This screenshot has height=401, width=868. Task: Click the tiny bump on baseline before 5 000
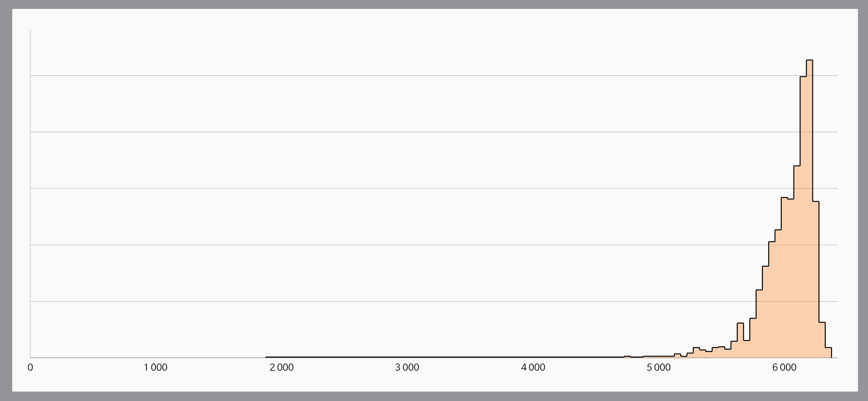click(627, 356)
